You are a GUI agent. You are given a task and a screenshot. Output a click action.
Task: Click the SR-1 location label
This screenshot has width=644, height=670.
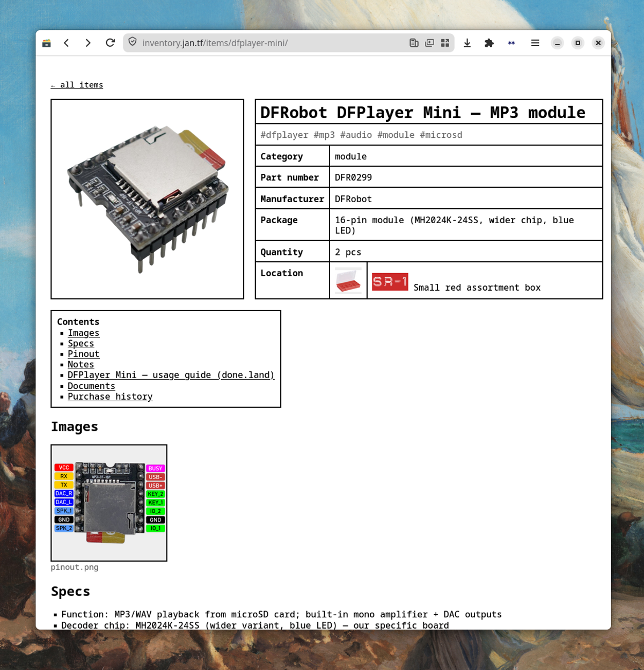(x=390, y=282)
